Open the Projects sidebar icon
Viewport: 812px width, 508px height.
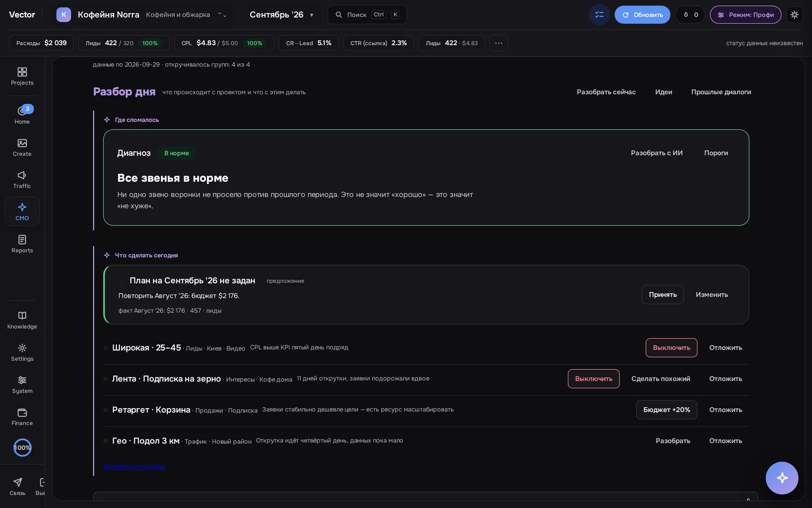pos(22,76)
